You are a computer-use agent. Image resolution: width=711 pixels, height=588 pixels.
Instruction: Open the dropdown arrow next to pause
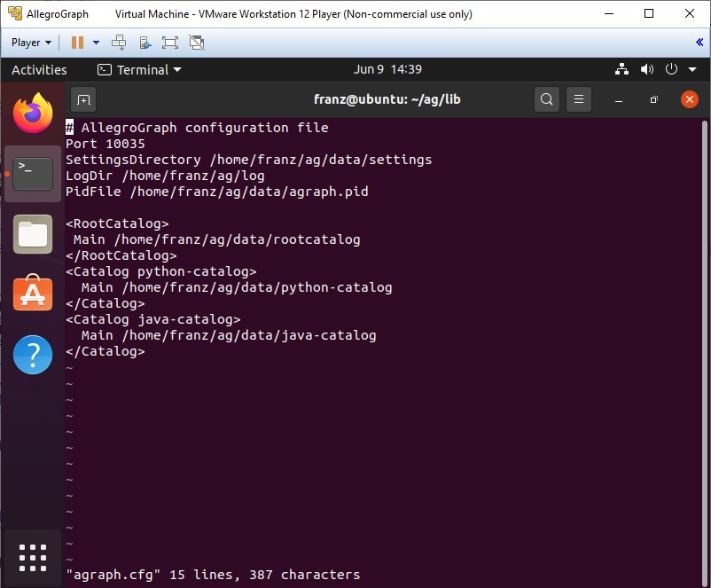[96, 43]
